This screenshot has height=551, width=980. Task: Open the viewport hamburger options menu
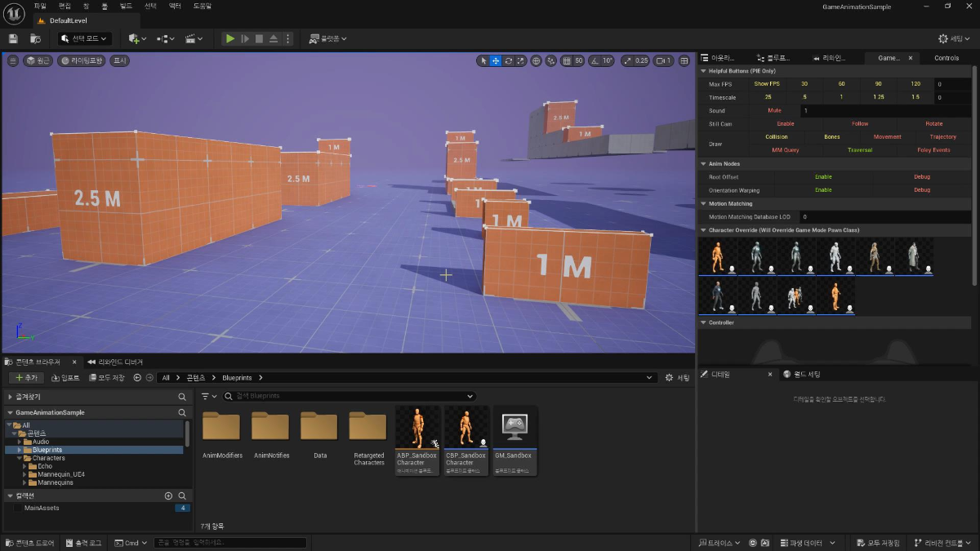pyautogui.click(x=12, y=60)
